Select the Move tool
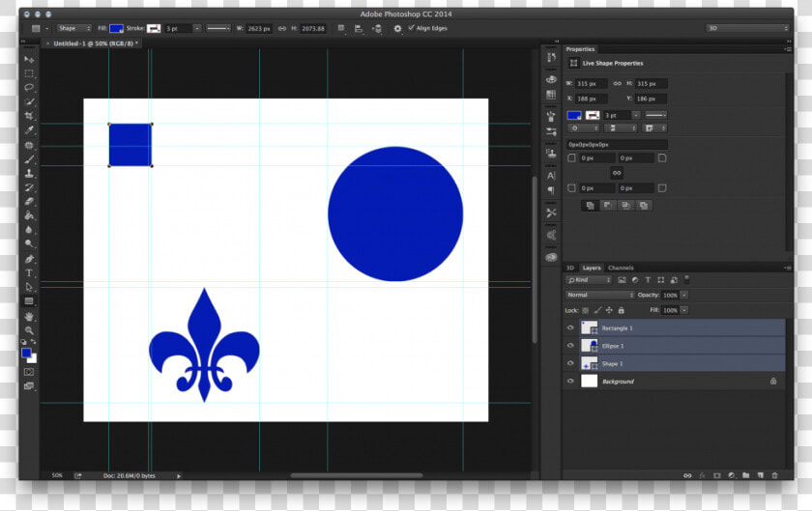The height and width of the screenshot is (511, 812). (x=29, y=60)
